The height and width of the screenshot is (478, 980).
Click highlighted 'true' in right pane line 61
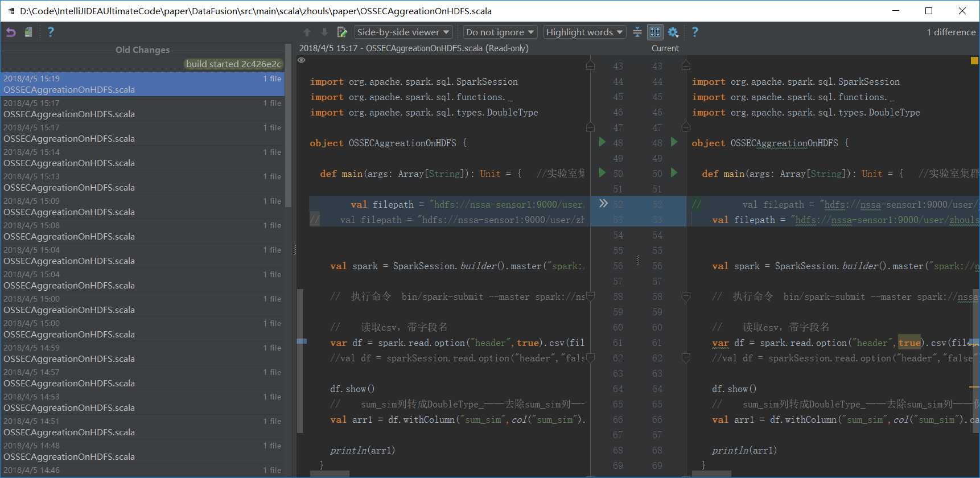909,343
